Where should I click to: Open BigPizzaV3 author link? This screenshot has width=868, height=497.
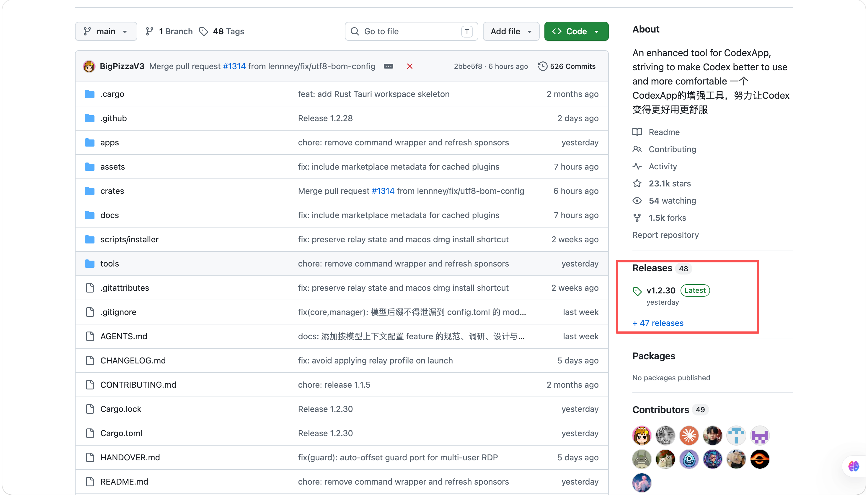tap(122, 66)
